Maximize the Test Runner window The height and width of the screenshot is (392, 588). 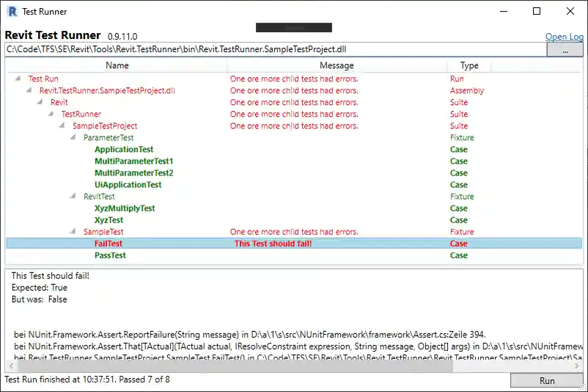(x=537, y=12)
